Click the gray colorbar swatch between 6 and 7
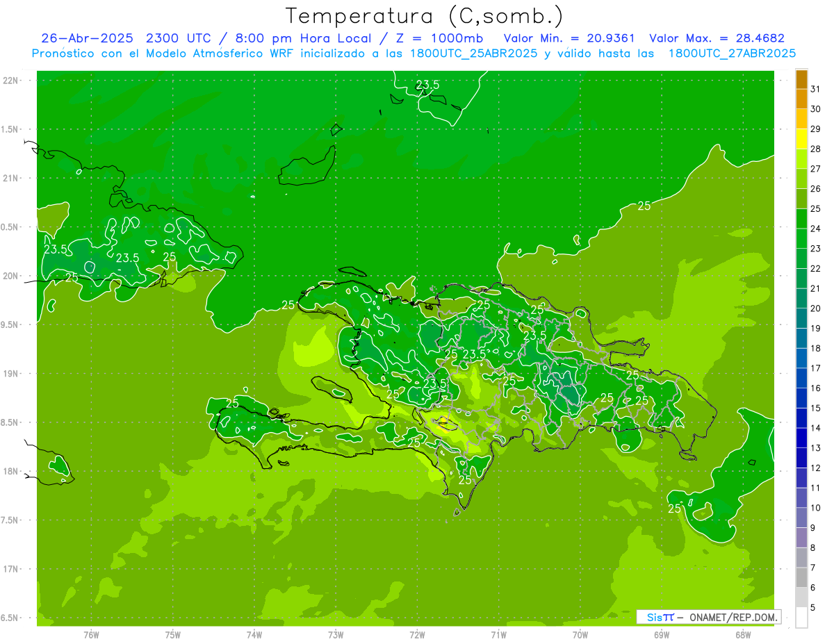Image resolution: width=834 pixels, height=644 pixels. pos(801,577)
